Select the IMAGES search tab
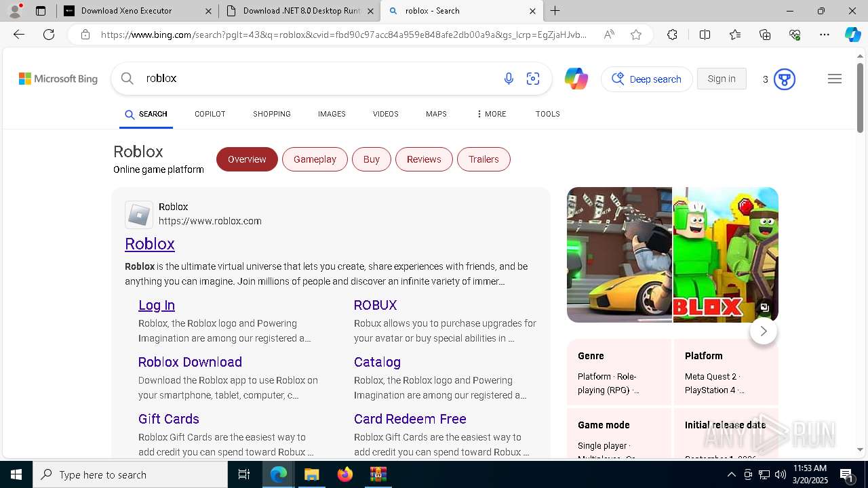This screenshot has width=868, height=488. pyautogui.click(x=332, y=114)
